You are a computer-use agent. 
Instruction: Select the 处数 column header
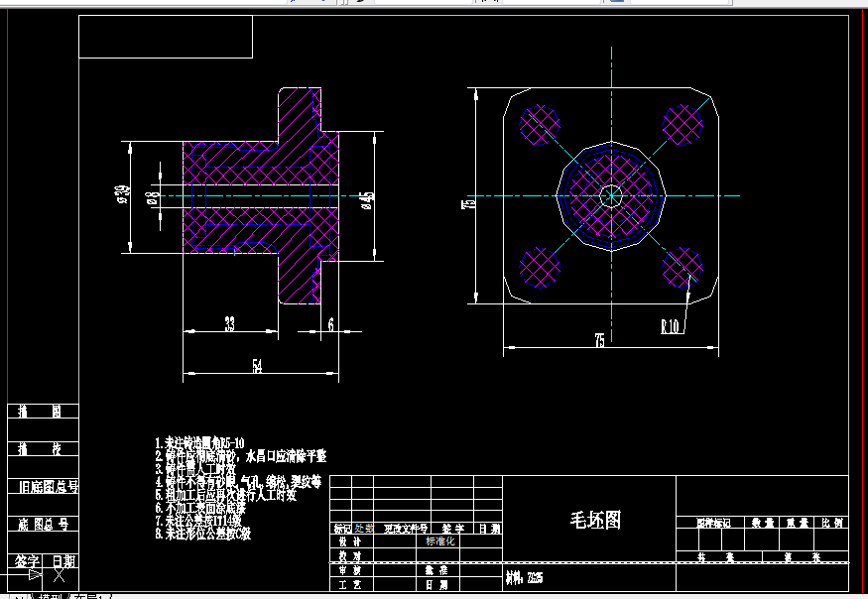(364, 529)
